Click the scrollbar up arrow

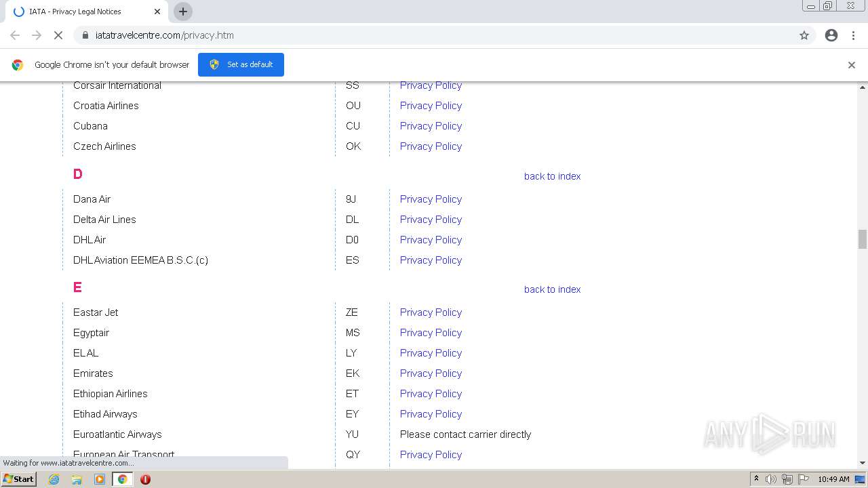pos(863,87)
